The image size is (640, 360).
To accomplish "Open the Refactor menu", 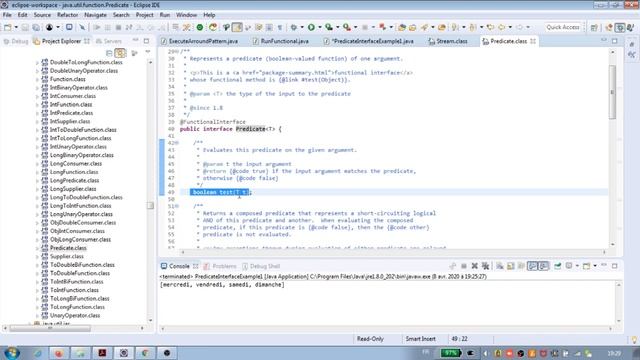I will [x=67, y=15].
